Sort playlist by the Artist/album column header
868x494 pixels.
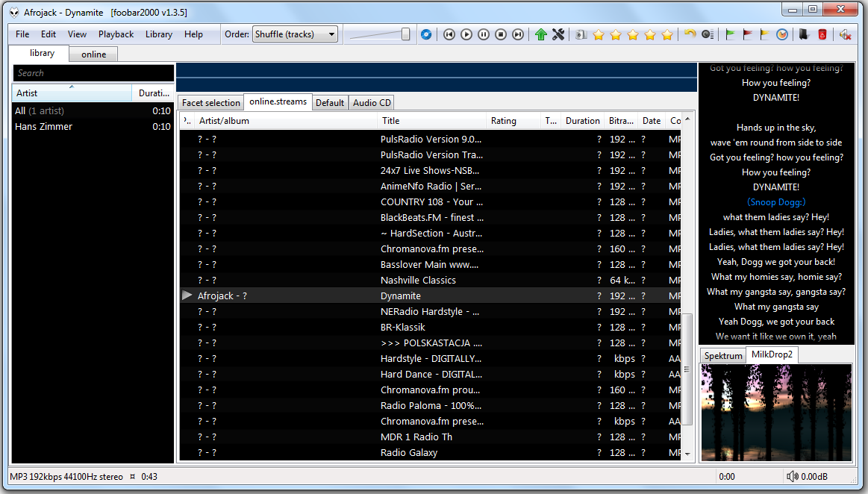(x=285, y=121)
